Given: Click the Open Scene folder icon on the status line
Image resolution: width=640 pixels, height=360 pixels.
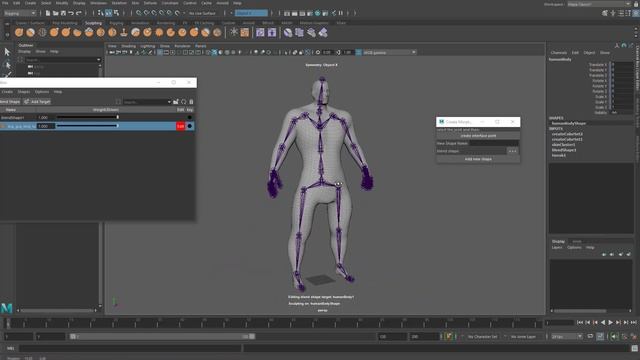Looking at the screenshot, I should click(x=56, y=13).
